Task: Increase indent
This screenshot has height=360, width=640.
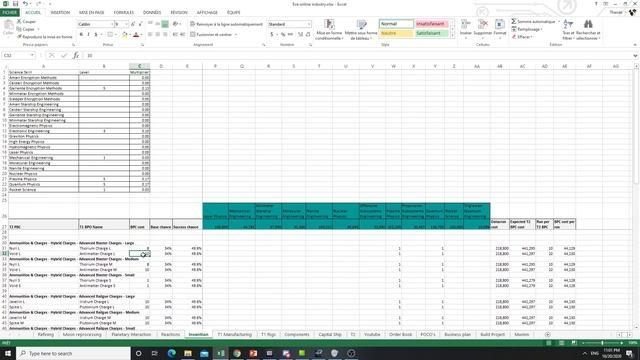Action: click(x=182, y=35)
